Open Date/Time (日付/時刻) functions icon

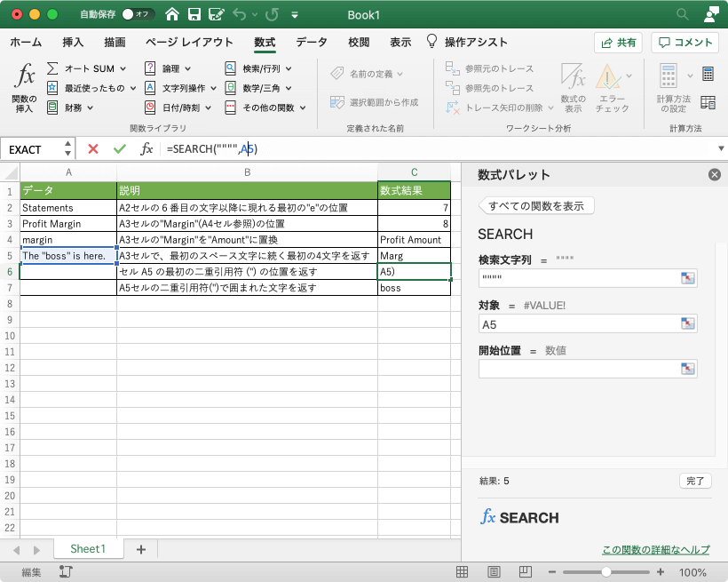point(150,108)
